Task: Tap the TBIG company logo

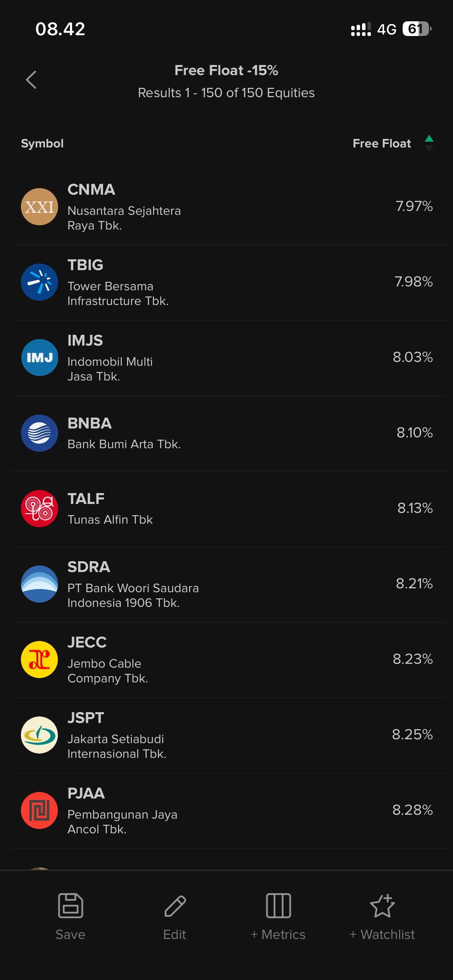Action: point(39,282)
